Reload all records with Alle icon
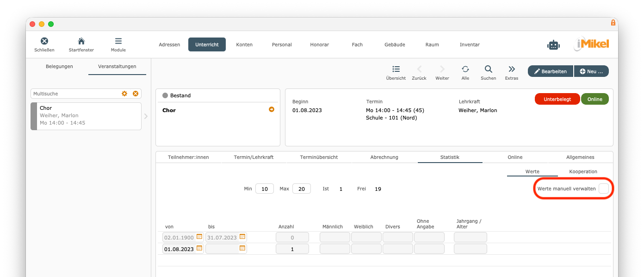 465,69
